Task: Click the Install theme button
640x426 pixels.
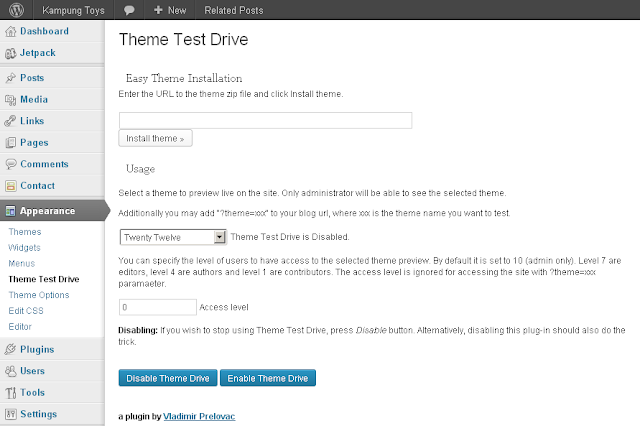Action: 155,138
